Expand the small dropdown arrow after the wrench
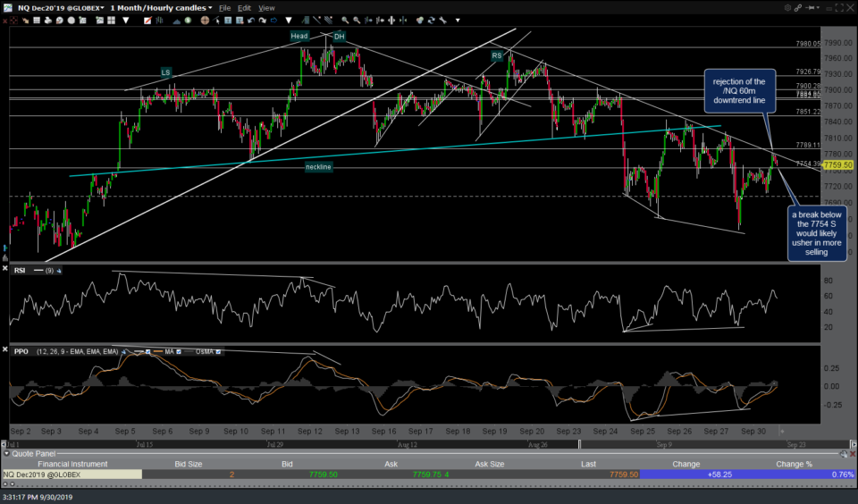The width and height of the screenshot is (858, 504). point(458,21)
